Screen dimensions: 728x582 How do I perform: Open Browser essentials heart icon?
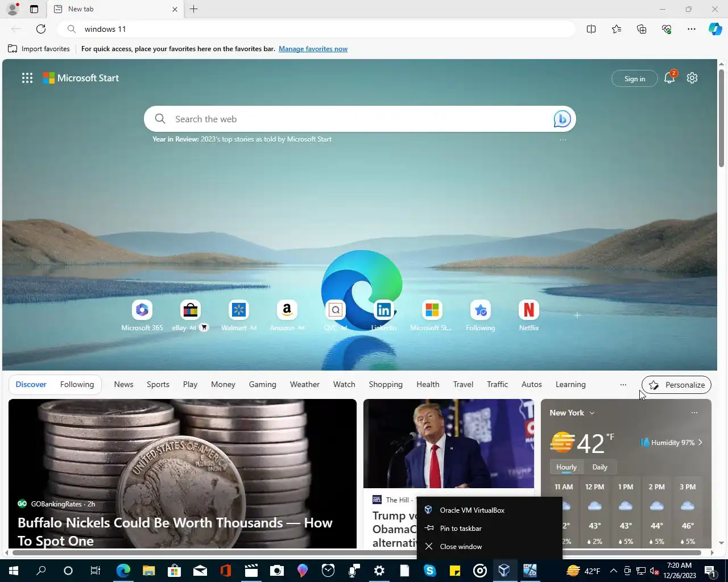667,29
